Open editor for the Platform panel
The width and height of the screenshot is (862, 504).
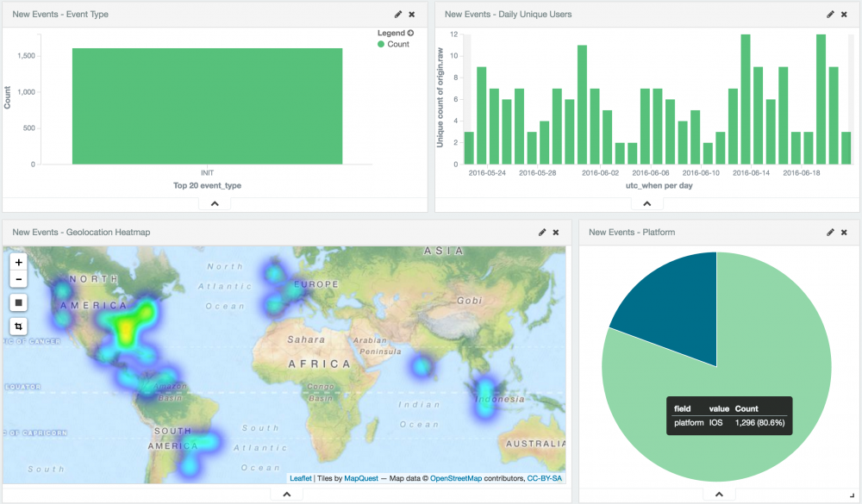tap(830, 233)
